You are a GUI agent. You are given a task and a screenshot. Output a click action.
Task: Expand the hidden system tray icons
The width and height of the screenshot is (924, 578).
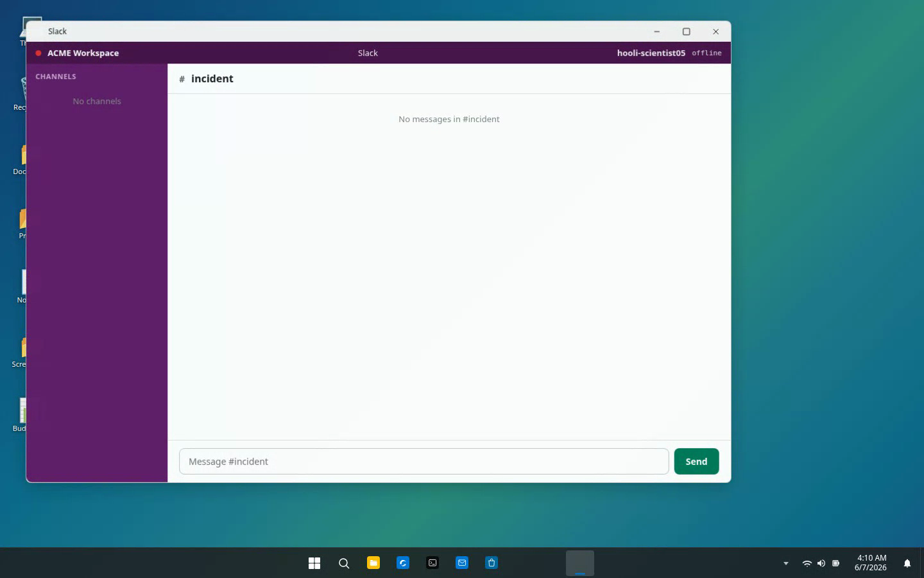pos(786,563)
